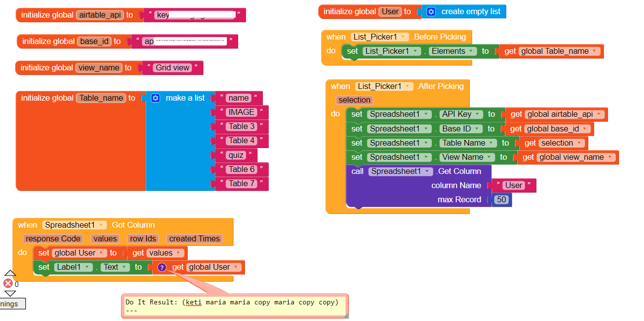Click the down arrow below error icon

tap(10, 294)
